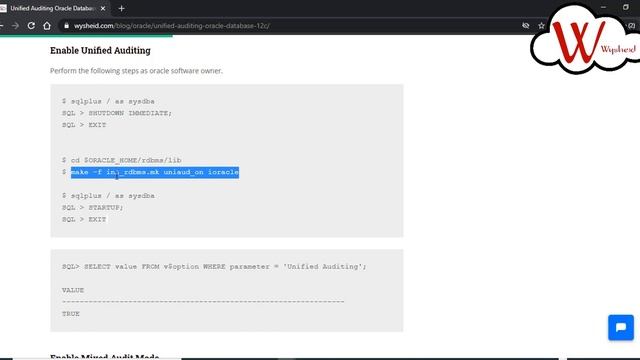
Task: Reload the current page
Action: pos(31,26)
